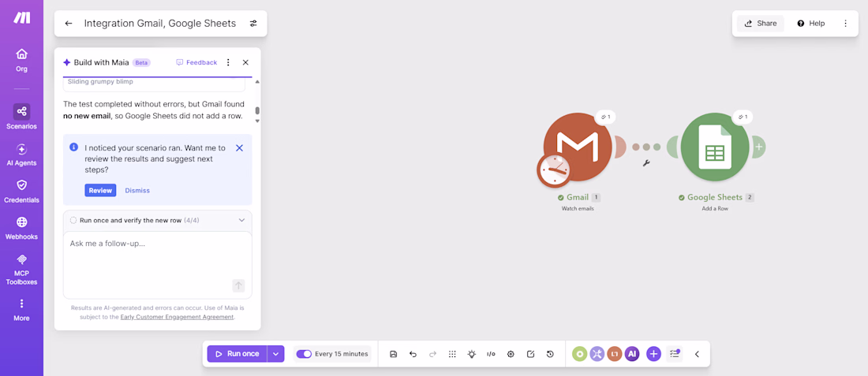868x376 pixels.
Task: Click the Share button
Action: coord(761,23)
